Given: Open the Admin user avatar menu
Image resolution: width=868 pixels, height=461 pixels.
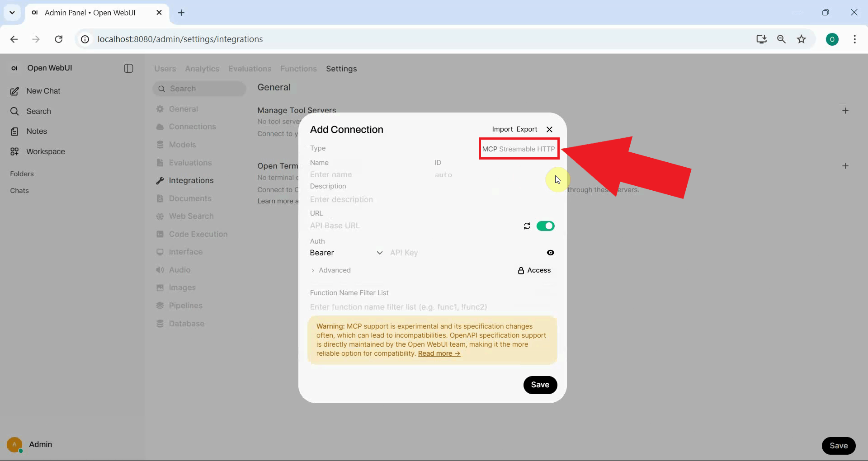Looking at the screenshot, I should pyautogui.click(x=14, y=445).
